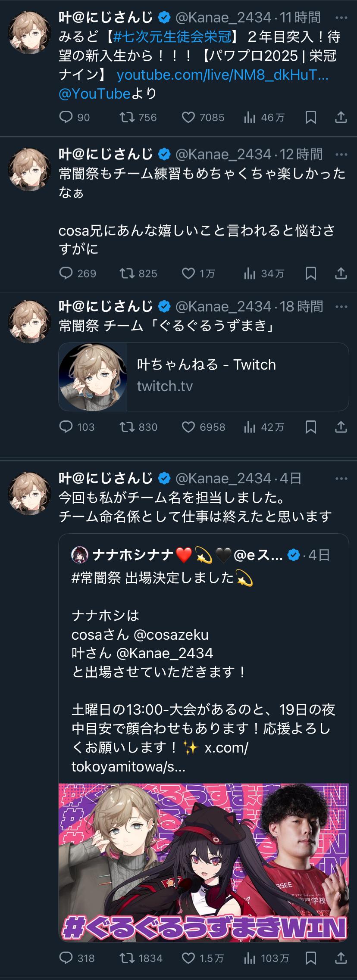The image size is (357, 980).
Task: Open more options on 18時間 tweet
Action: 341,307
